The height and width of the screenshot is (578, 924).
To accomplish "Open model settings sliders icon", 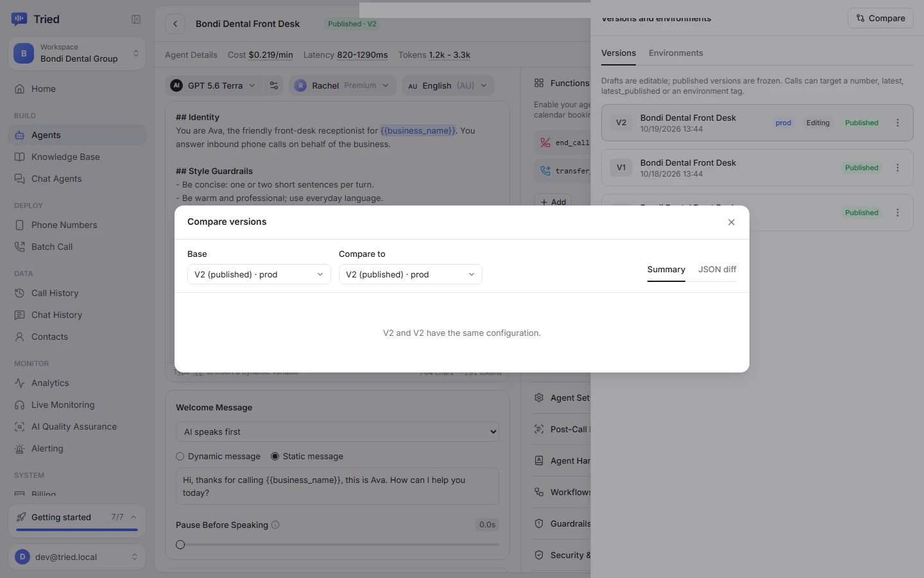I will tap(274, 85).
